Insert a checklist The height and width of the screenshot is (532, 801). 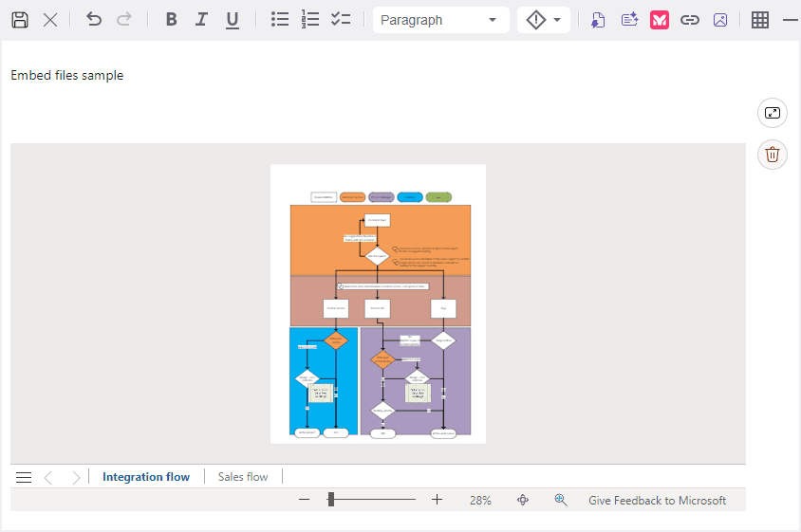(341, 19)
